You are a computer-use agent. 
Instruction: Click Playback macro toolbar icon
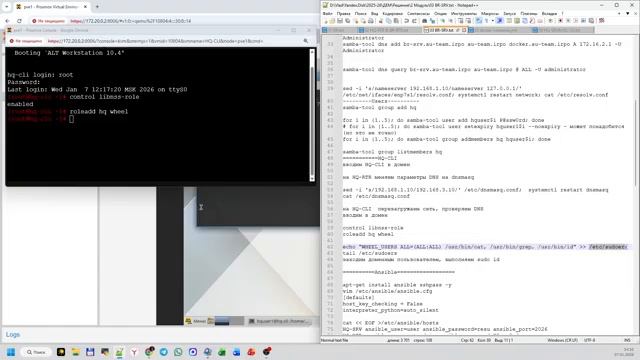click(576, 20)
